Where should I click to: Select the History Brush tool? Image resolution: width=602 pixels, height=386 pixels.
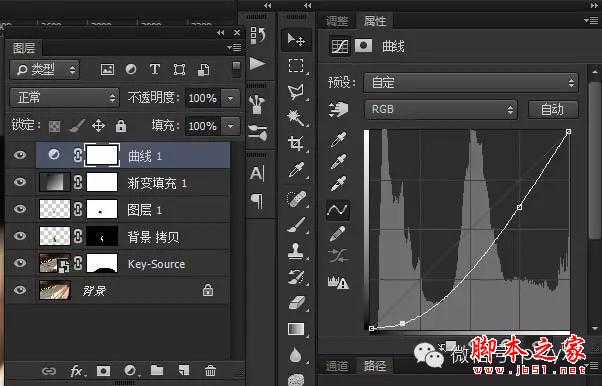click(x=296, y=277)
